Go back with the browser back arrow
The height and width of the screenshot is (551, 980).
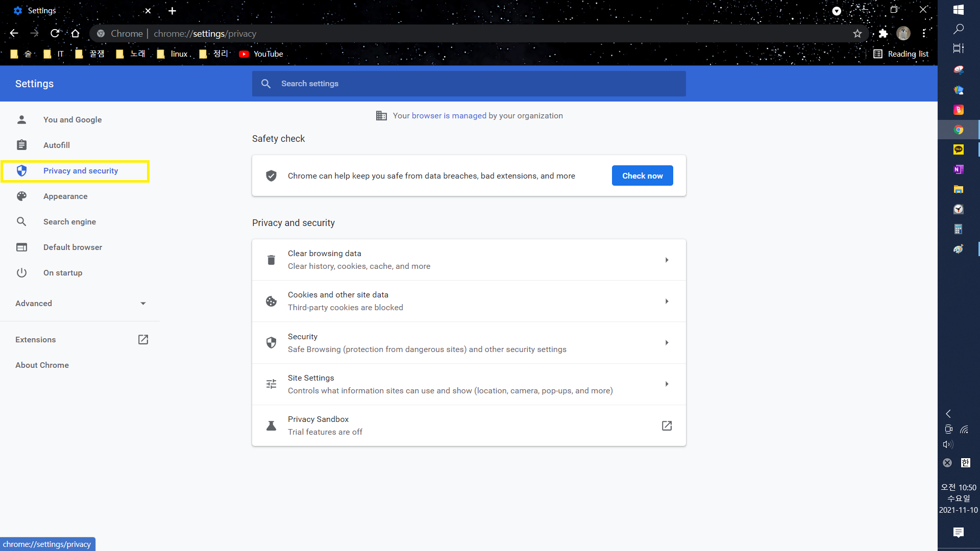click(x=14, y=33)
